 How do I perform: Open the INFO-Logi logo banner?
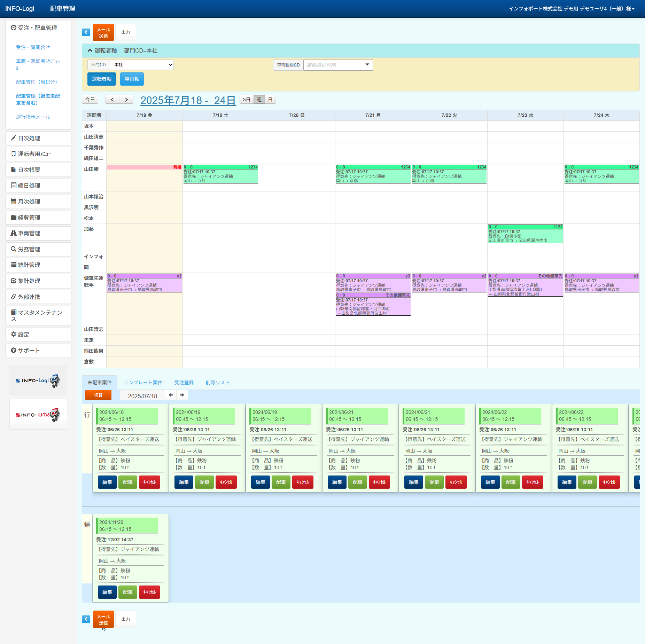[x=38, y=380]
